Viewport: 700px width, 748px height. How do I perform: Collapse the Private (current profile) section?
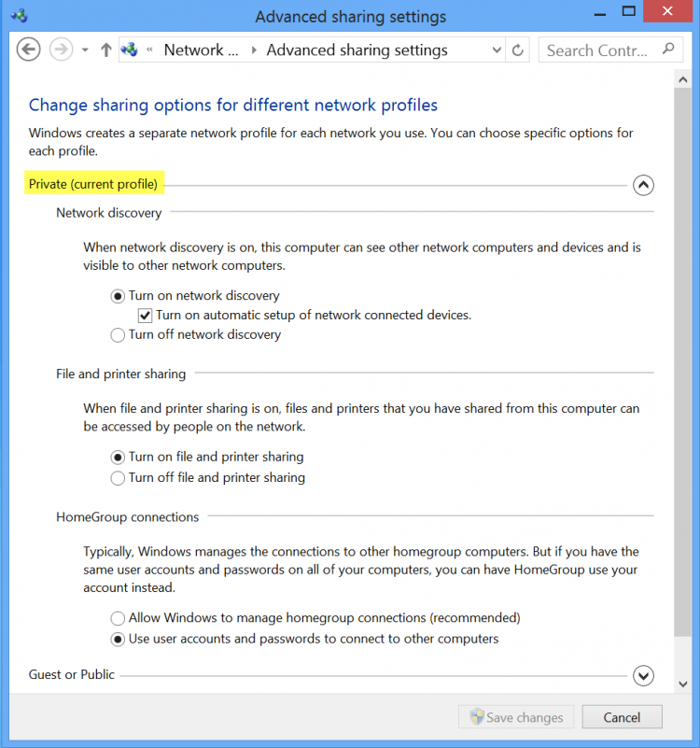pos(643,185)
